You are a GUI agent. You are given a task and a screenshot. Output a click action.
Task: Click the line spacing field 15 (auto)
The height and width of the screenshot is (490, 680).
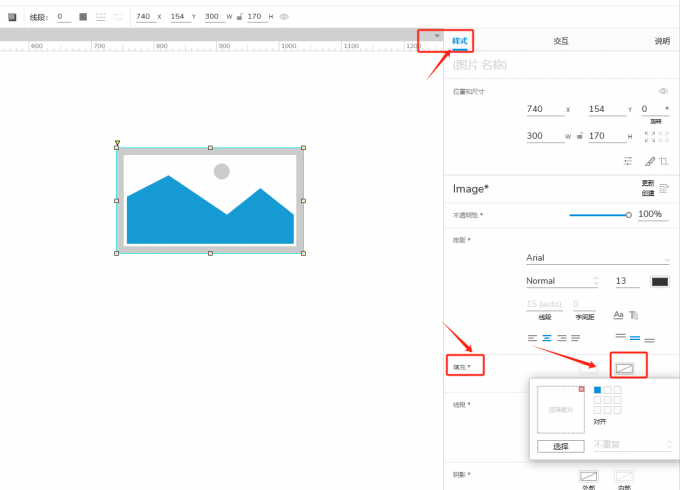(x=544, y=304)
